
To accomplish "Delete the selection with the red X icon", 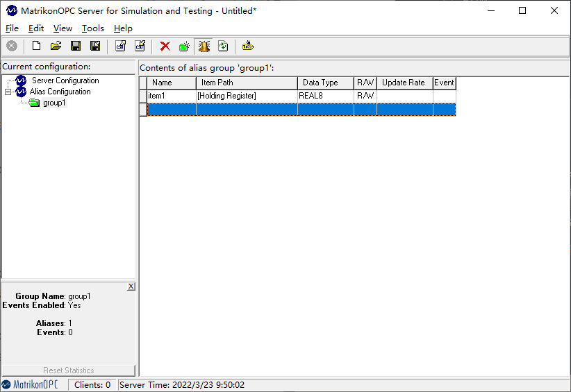I will [x=165, y=46].
